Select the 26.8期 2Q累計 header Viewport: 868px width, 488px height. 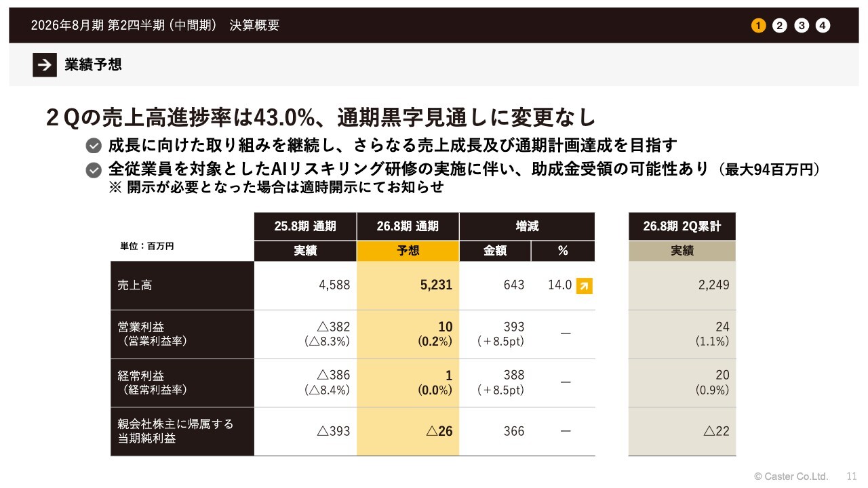[682, 226]
